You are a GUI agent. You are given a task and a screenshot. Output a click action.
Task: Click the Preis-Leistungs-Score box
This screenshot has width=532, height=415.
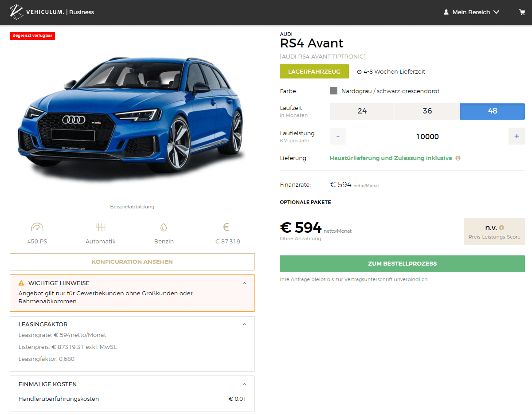(x=494, y=231)
